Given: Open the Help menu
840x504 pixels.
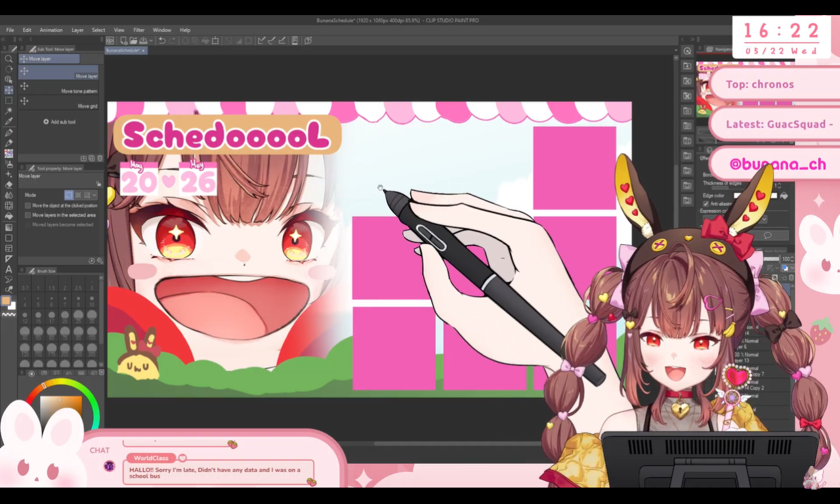Looking at the screenshot, I should [x=185, y=30].
